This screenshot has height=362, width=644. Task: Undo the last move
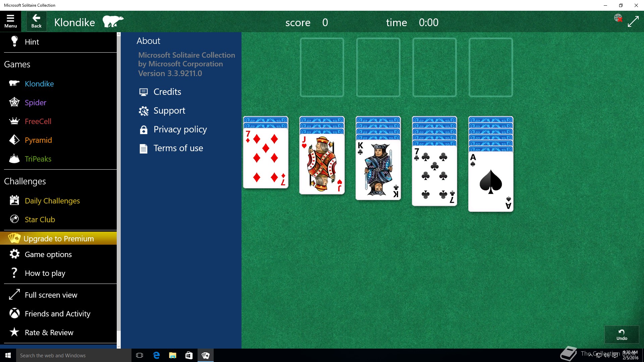[x=622, y=335]
